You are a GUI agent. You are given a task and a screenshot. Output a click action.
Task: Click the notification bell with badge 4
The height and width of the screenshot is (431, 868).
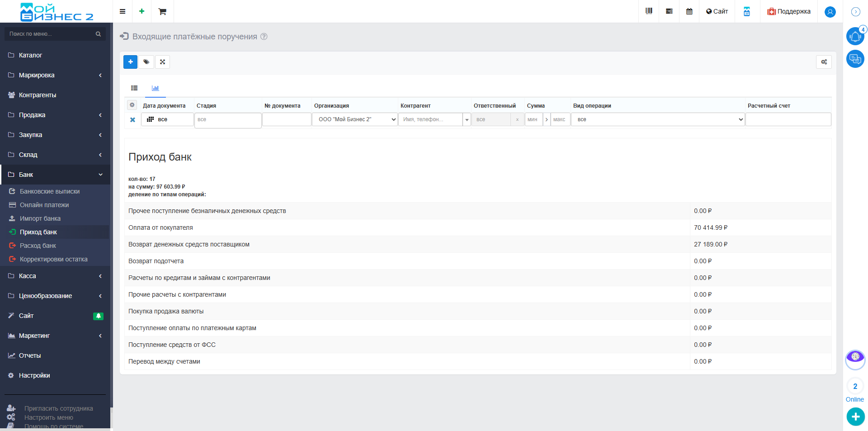(x=855, y=36)
